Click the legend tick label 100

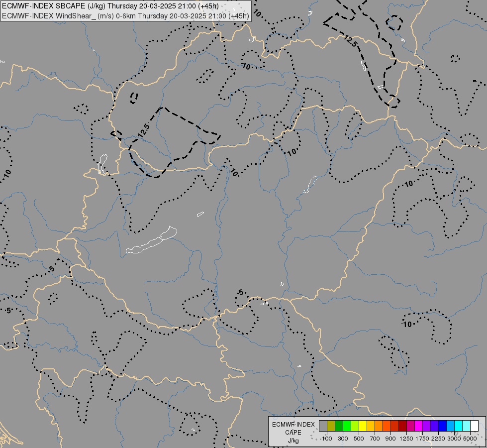(x=327, y=439)
